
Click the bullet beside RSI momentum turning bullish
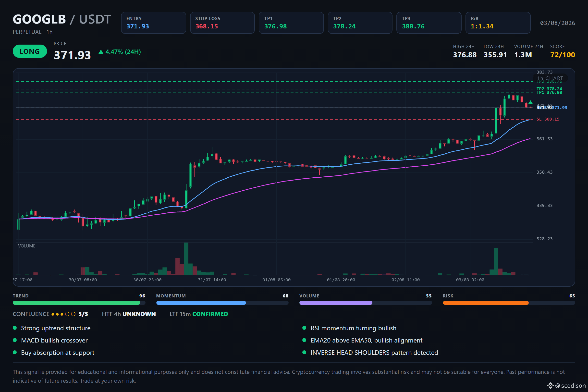[304, 328]
